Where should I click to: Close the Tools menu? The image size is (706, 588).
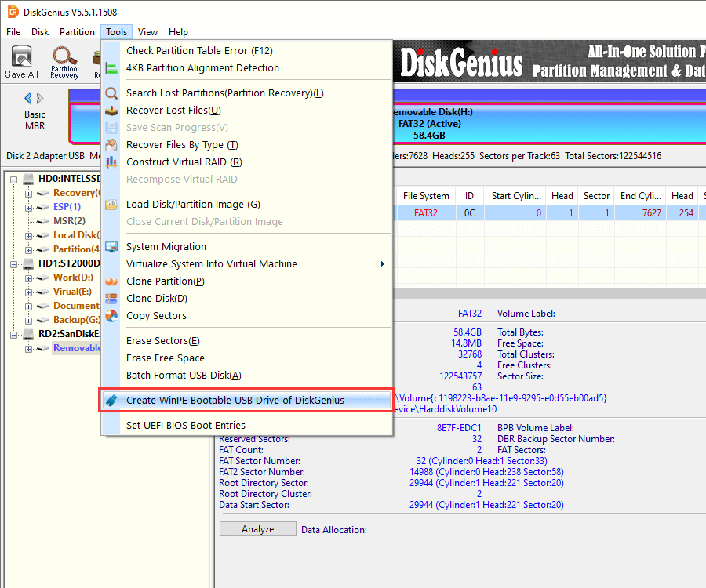tap(117, 32)
